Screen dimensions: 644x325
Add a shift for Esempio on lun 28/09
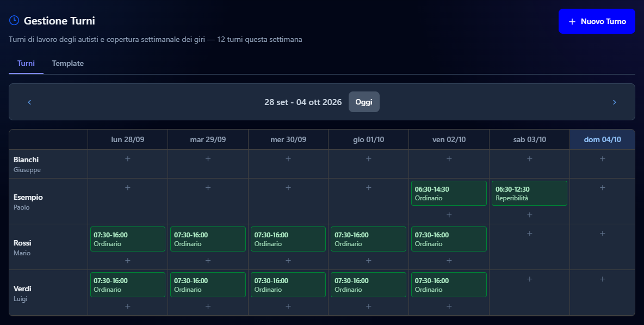128,188
